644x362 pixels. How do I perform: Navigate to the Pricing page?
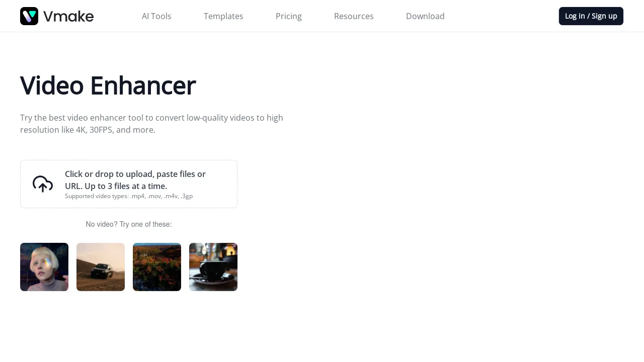tap(289, 16)
